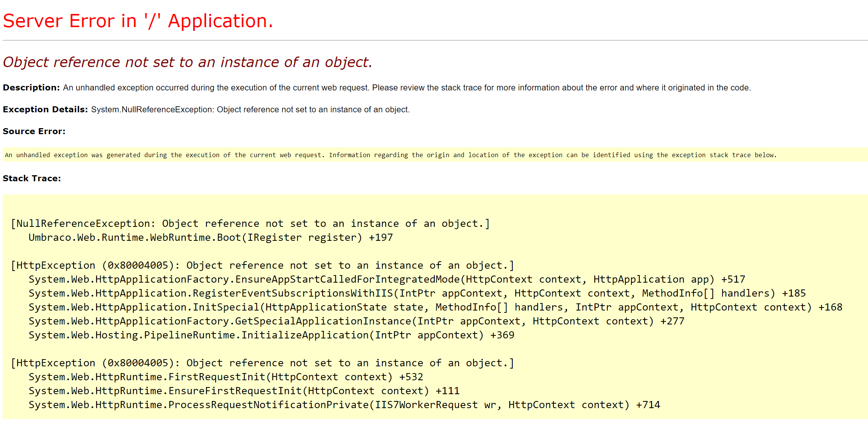Click the EnsureAppStartCalledForIntegratedMode stack line
Screen dimensions: 868x433
(387, 279)
